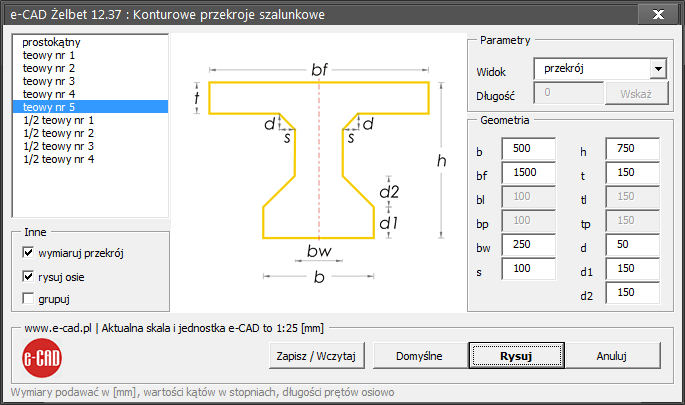
Task: Choose '1/2 teowy nr 1' from list
Action: pyautogui.click(x=90, y=120)
